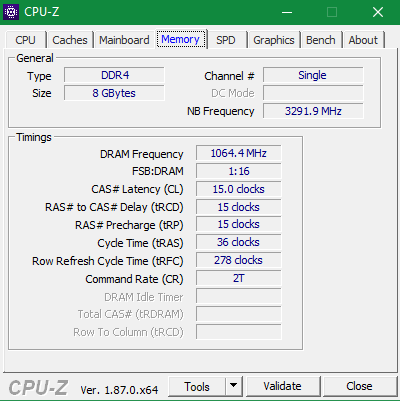
Task: Click the CAS# Latency value field
Action: tap(239, 189)
